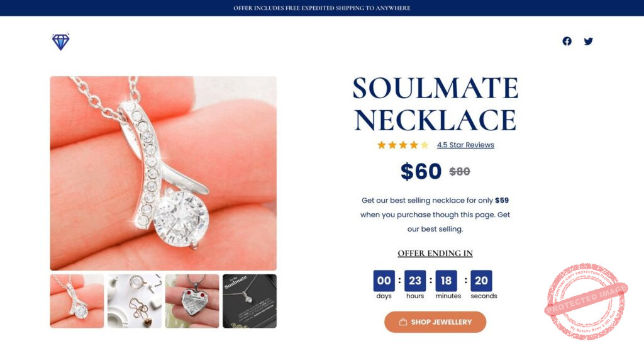Viewport: 644px width, 348px height.
Task: Open the 4.5 Star Reviews link
Action: [x=465, y=145]
